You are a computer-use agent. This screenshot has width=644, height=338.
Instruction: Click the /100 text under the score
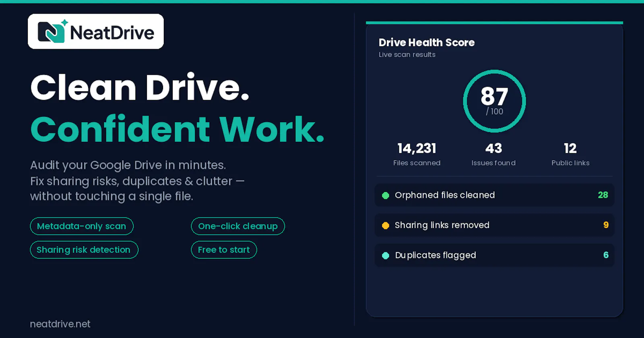coord(495,111)
